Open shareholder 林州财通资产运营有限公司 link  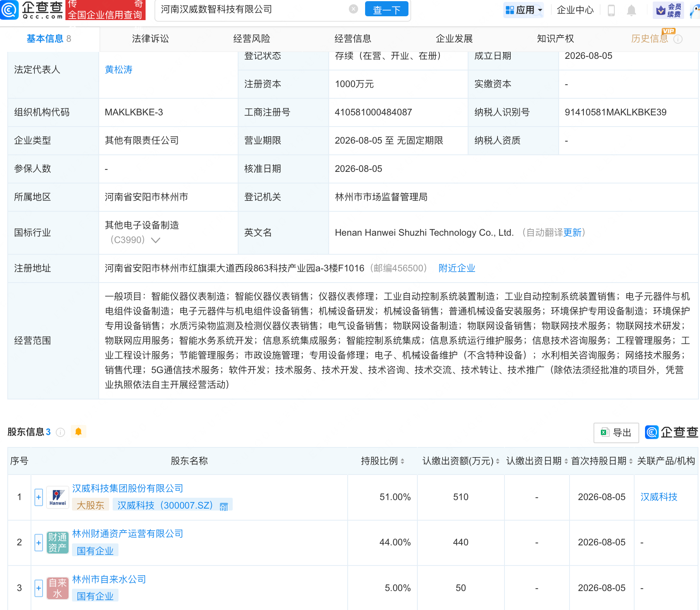(x=127, y=534)
